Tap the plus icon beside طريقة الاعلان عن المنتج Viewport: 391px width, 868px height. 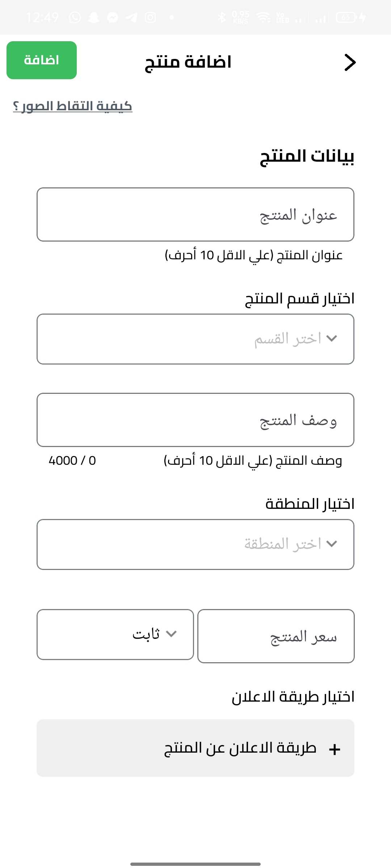[x=335, y=749]
